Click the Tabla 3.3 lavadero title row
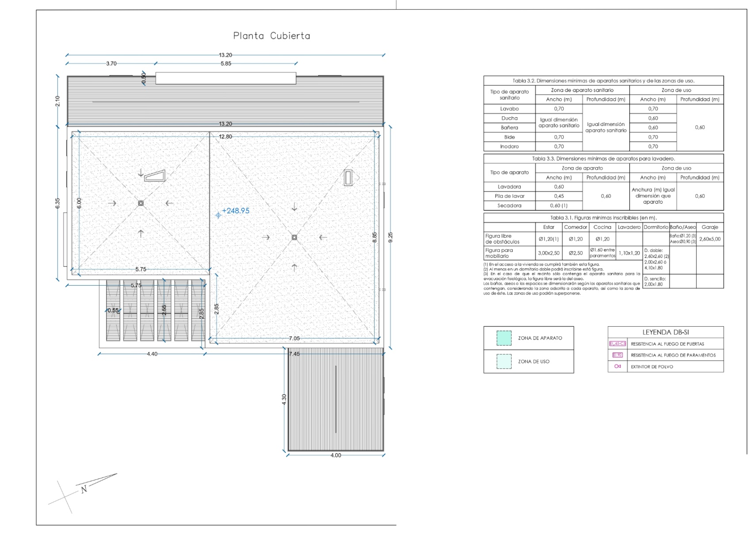Viewport: 756px width, 534px height. (x=603, y=158)
